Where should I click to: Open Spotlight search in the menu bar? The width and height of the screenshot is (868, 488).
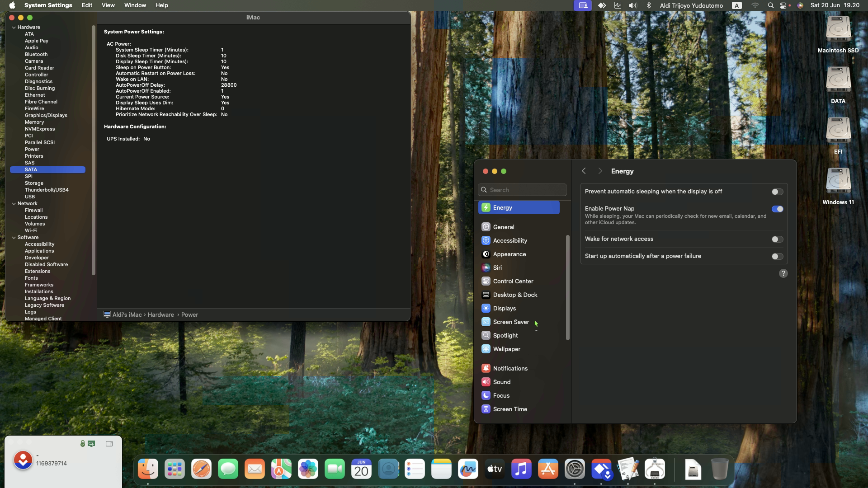pyautogui.click(x=770, y=5)
